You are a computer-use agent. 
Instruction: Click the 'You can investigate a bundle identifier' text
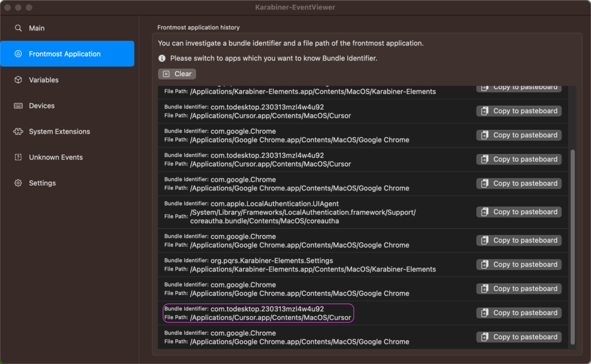(x=291, y=43)
